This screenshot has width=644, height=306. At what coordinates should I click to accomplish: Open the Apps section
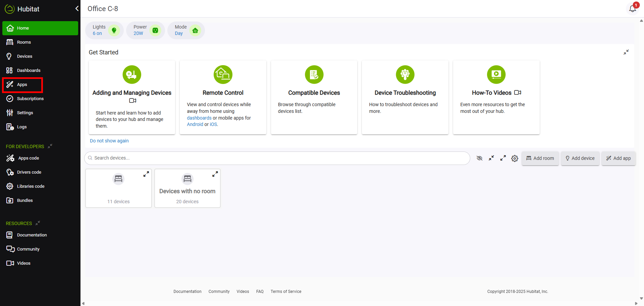22,85
